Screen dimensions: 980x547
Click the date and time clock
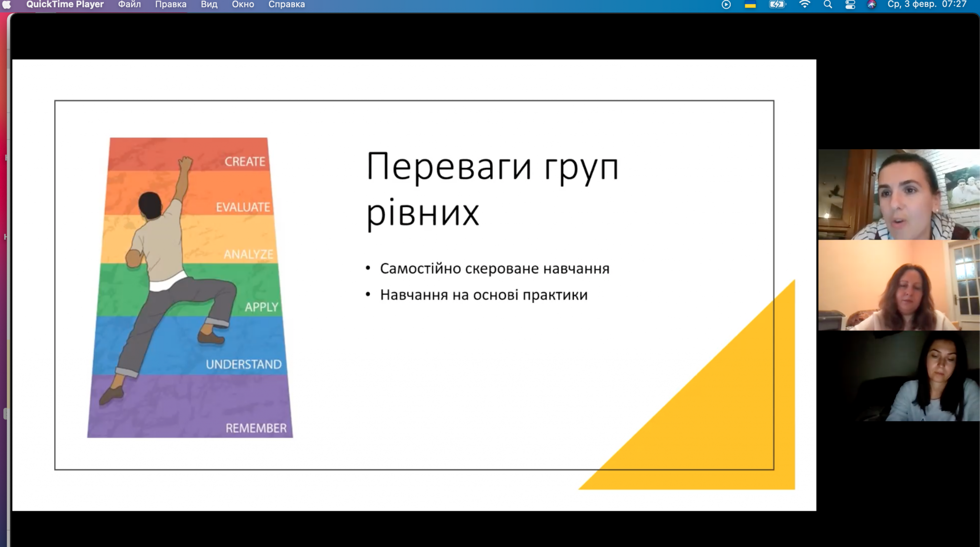click(926, 5)
